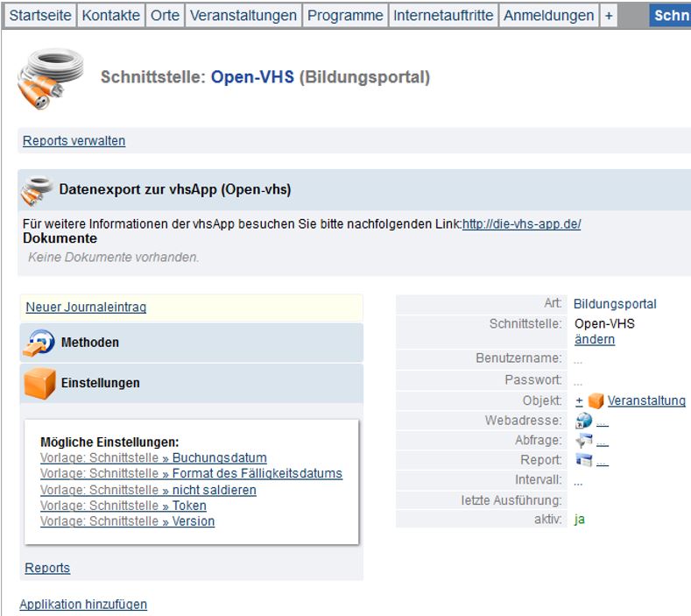691x616 pixels.
Task: Click the funnel icon in the Abfrage row
Action: click(584, 441)
